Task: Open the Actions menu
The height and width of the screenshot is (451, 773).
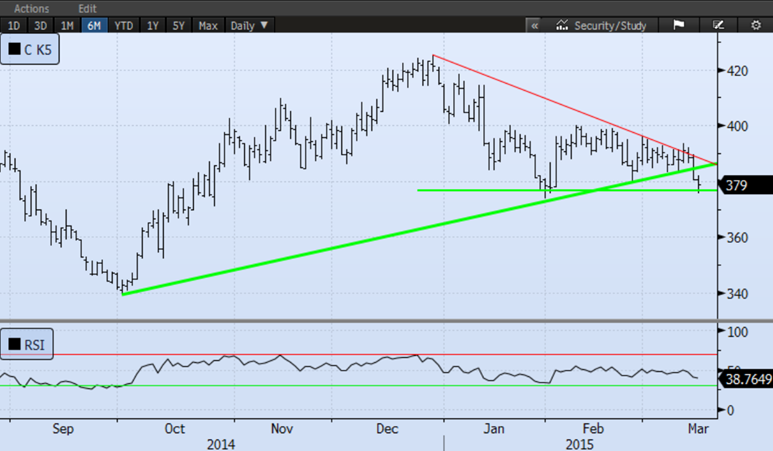Action: pyautogui.click(x=31, y=7)
